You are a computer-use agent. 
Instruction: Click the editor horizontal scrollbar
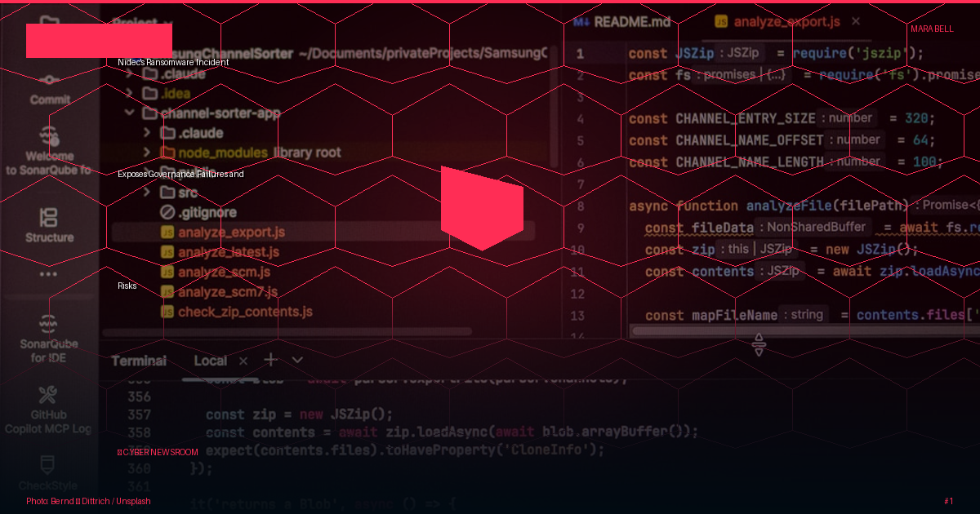(804, 331)
